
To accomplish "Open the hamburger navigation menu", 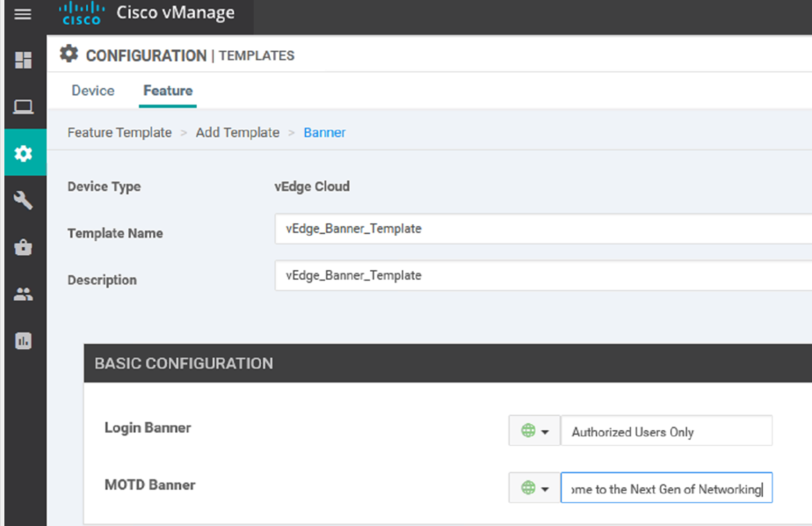I will tap(23, 14).
